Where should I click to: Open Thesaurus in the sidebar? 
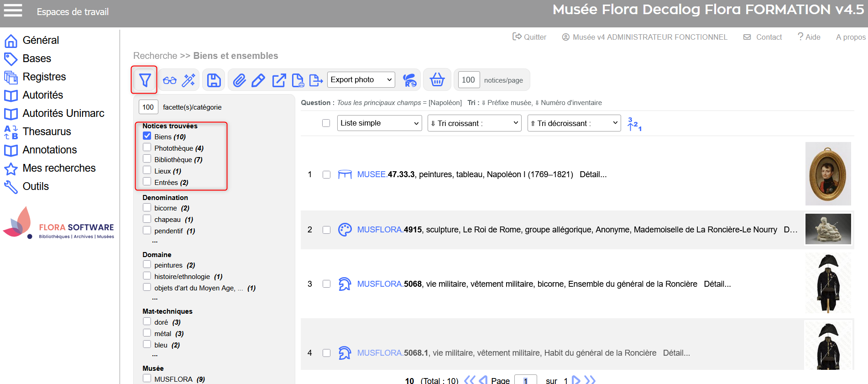pyautogui.click(x=47, y=132)
